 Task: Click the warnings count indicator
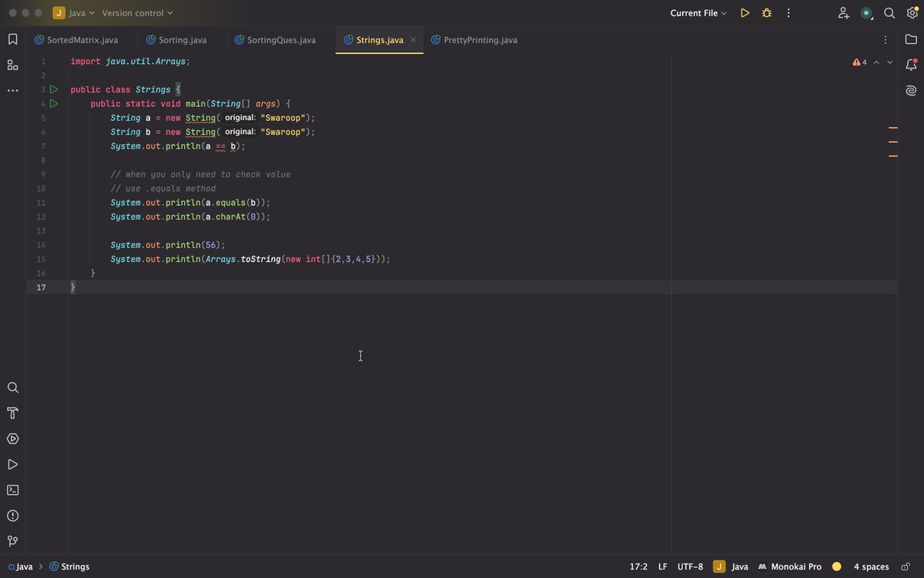(x=859, y=62)
